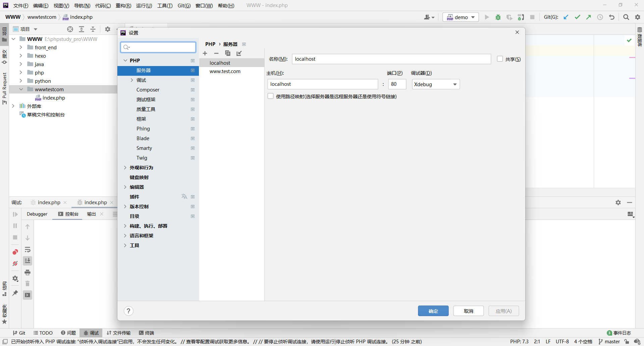Add a new PHP server with the plus icon
The width and height of the screenshot is (644, 346).
pyautogui.click(x=205, y=53)
